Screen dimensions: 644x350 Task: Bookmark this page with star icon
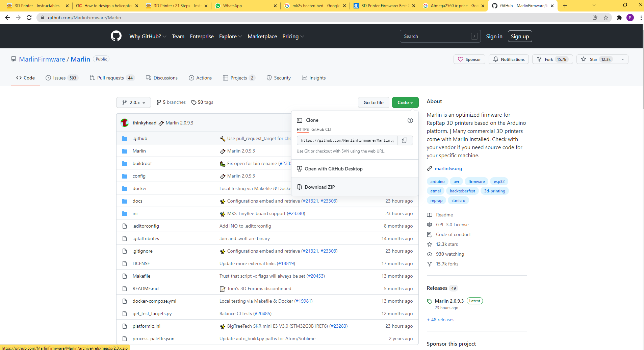(606, 18)
